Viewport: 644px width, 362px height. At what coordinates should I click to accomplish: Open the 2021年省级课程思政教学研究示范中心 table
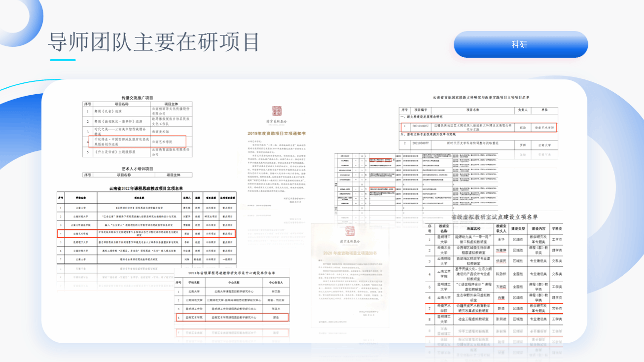coord(232,296)
